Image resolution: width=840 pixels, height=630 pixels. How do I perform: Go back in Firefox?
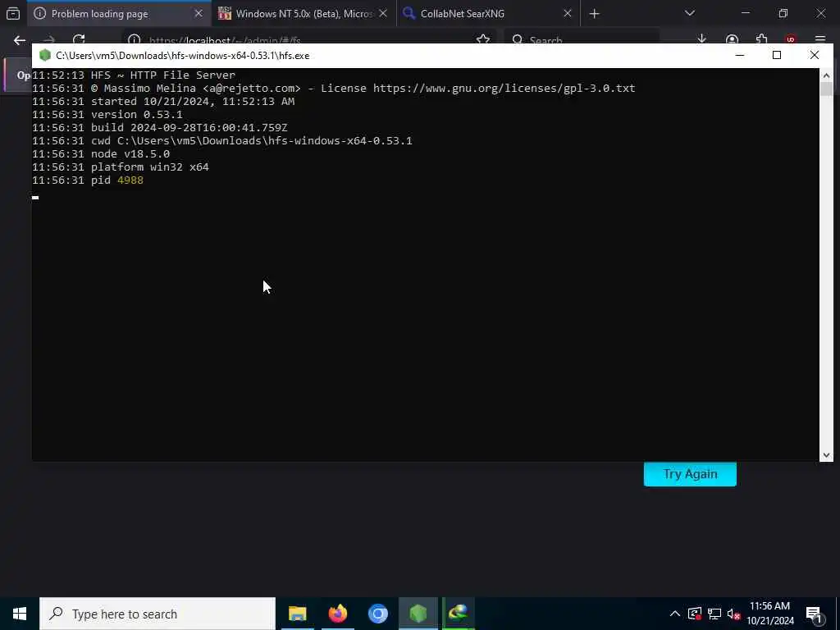point(20,40)
